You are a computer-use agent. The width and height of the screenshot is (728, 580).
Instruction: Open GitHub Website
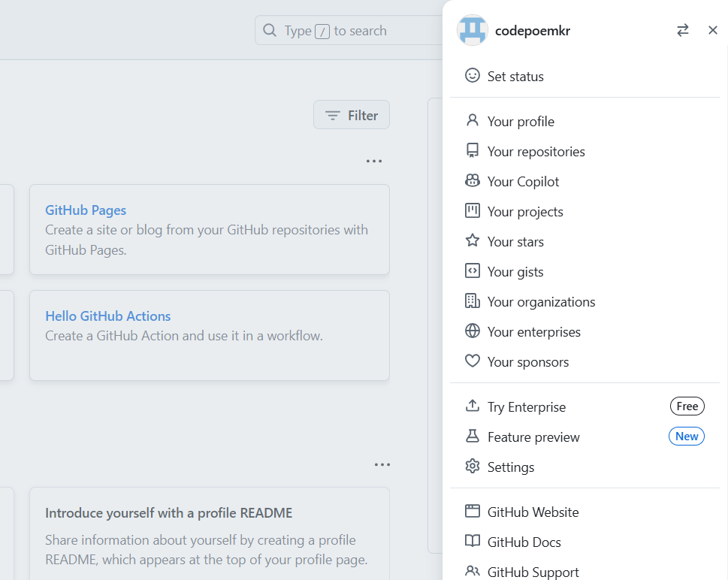point(585,512)
